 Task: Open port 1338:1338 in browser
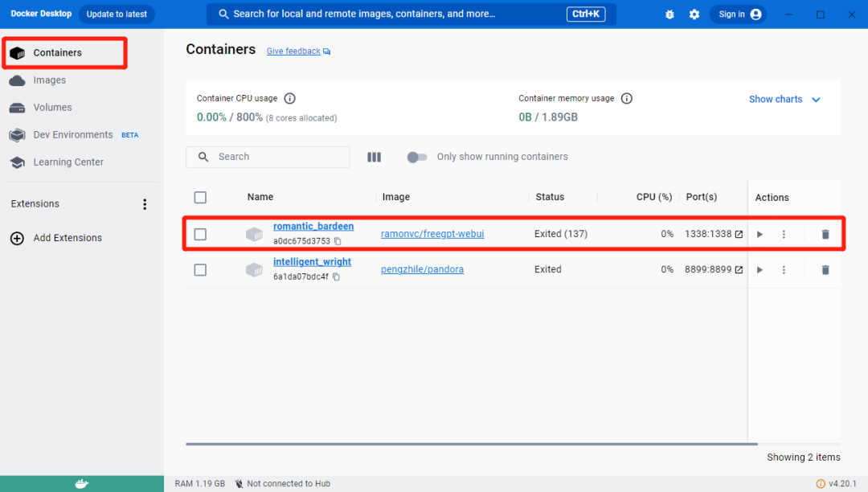coord(739,234)
